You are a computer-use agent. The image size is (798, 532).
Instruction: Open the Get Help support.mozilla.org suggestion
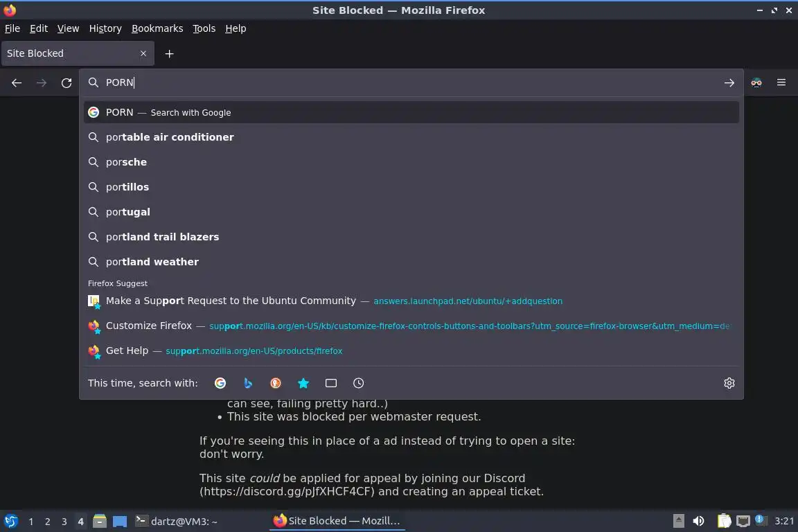(x=411, y=351)
